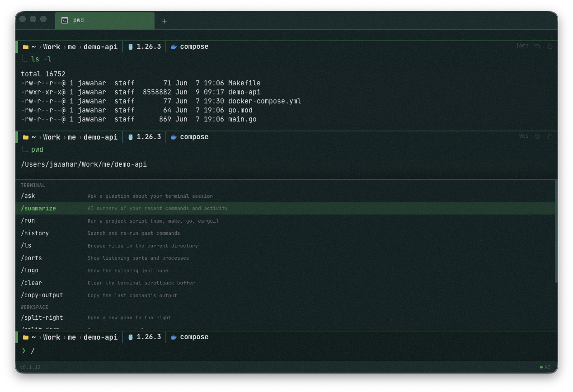Image resolution: width=573 pixels, height=392 pixels.
Task: Select the /copy-output command
Action: [x=285, y=295]
